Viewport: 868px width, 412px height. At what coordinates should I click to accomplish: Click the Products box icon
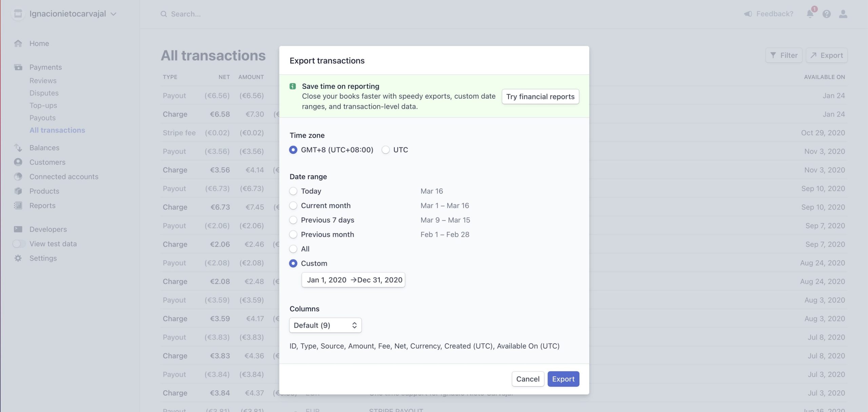click(x=18, y=191)
